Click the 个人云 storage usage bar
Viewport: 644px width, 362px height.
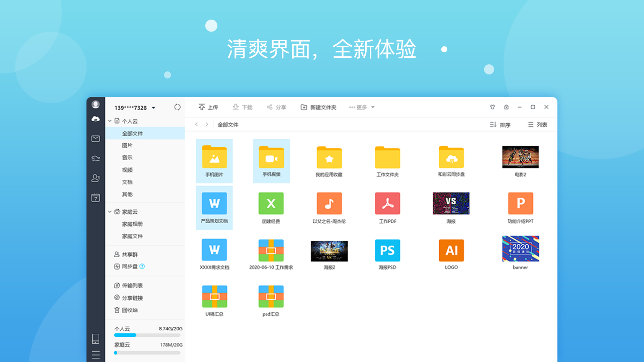coord(147,335)
